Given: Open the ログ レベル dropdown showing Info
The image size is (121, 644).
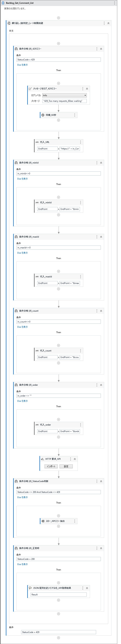Looking at the screenshot, I should [x=64, y=95].
